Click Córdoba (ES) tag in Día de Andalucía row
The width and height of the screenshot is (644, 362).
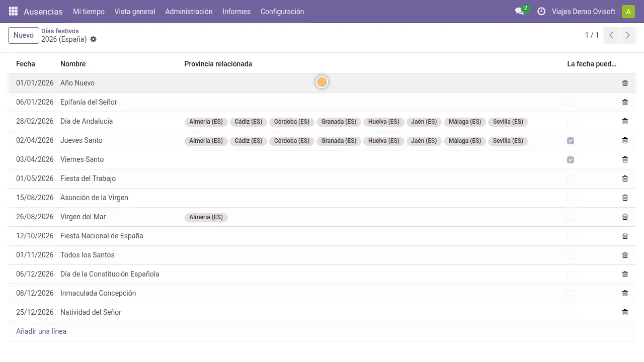click(292, 122)
